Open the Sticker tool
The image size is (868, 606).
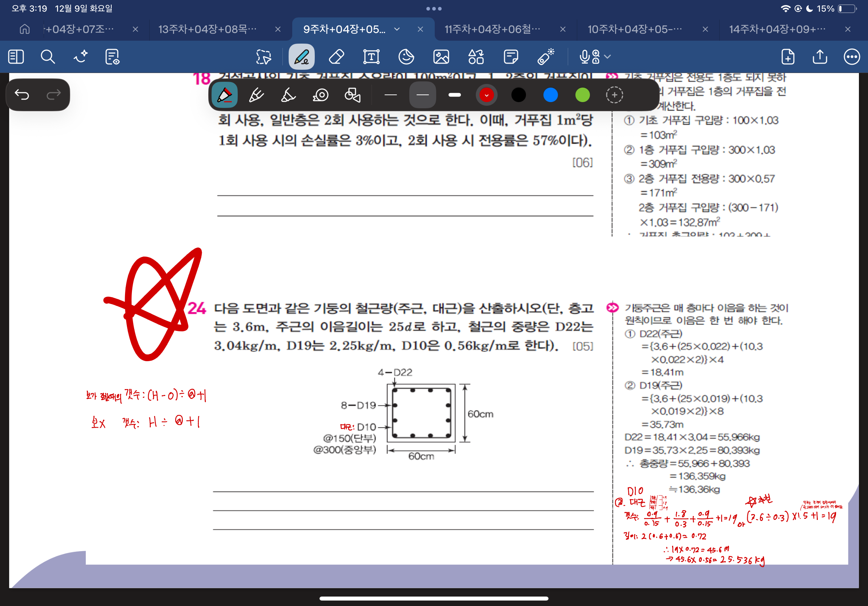(406, 57)
